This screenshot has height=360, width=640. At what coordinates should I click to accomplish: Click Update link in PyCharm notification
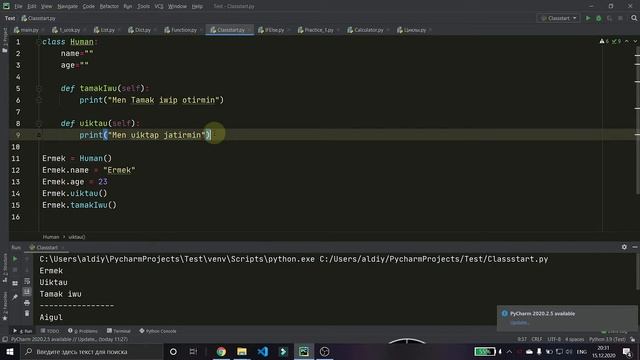click(519, 322)
